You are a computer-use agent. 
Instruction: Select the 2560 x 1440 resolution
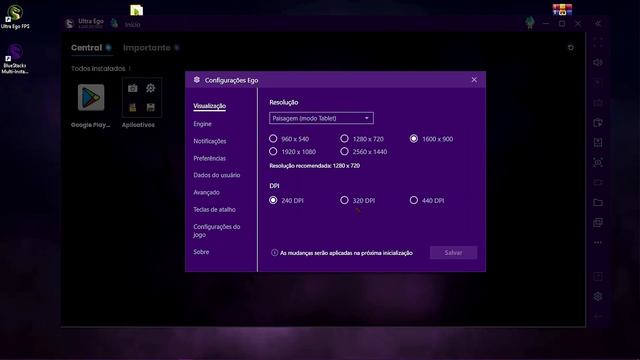tap(364, 151)
